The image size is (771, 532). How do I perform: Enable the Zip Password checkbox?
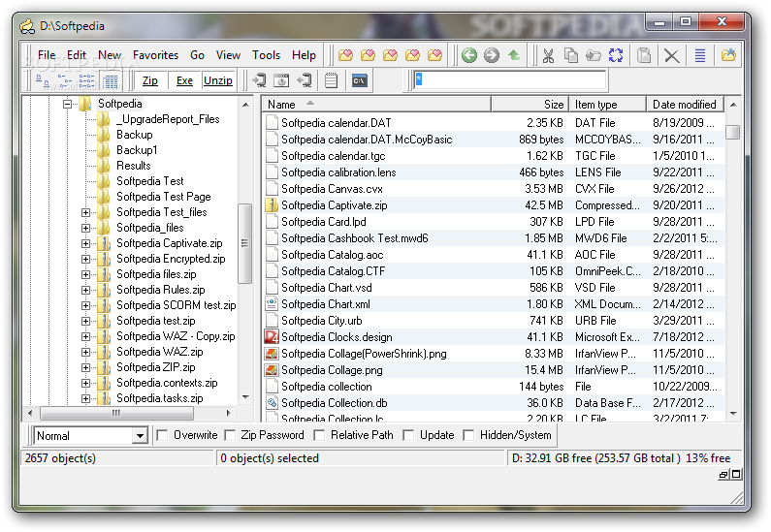point(230,435)
